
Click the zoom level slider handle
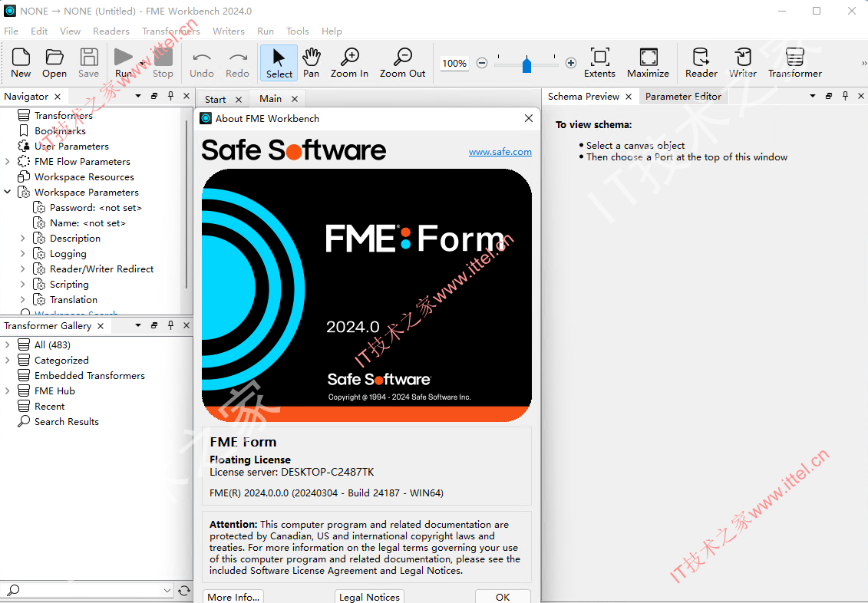coord(526,65)
